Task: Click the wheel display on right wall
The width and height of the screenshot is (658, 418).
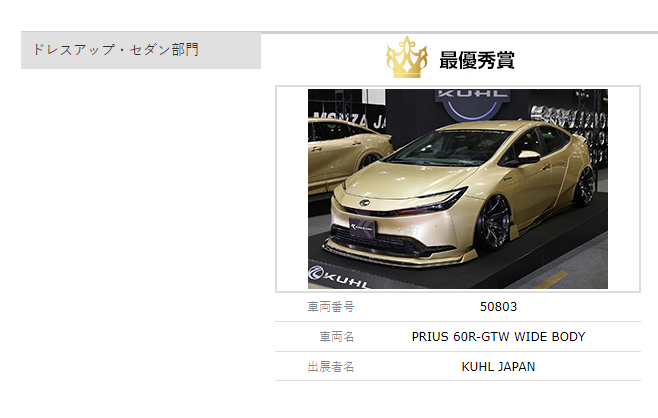Action: click(569, 122)
